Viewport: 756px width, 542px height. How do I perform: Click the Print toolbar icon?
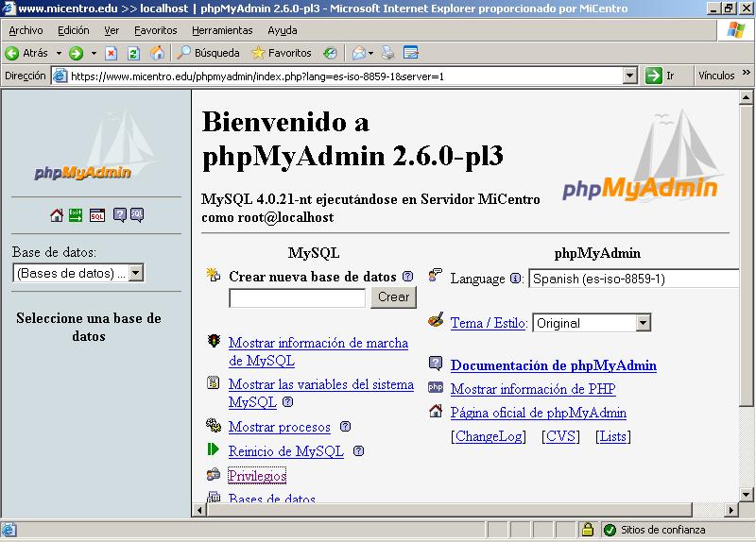(x=388, y=53)
